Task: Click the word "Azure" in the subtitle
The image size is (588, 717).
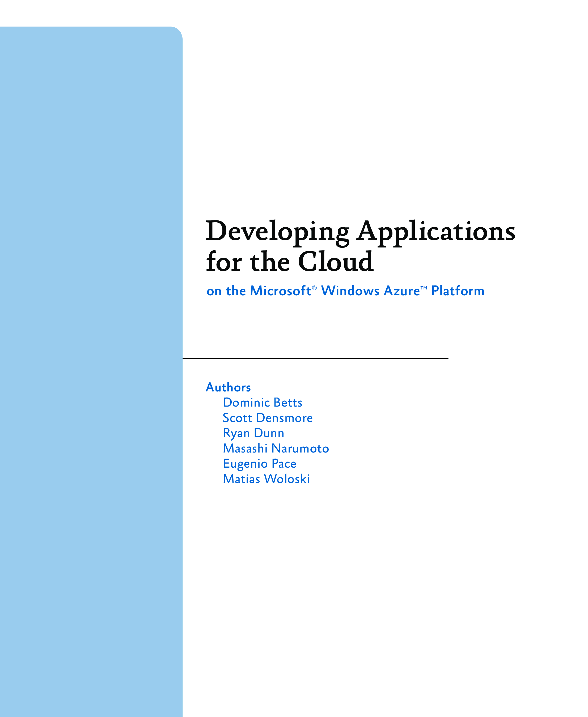Action: coord(402,291)
